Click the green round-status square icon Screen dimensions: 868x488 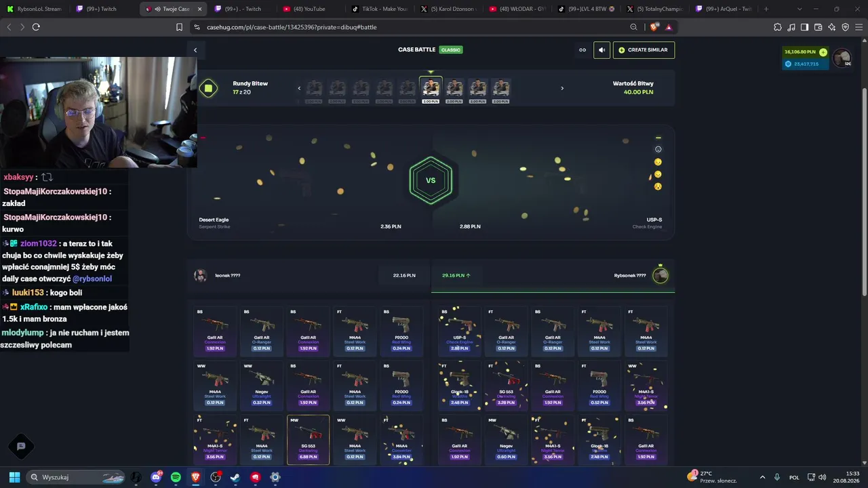click(x=208, y=88)
